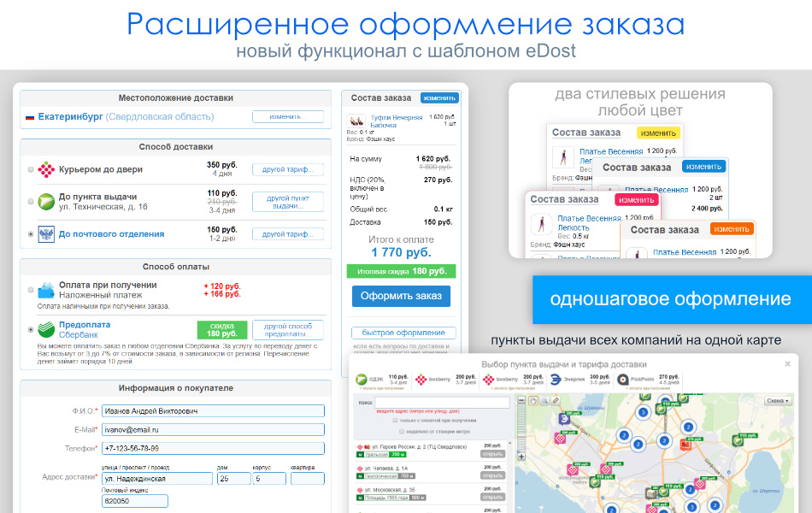
Task: Click изменить next to Екатеринбург
Action: [x=286, y=115]
